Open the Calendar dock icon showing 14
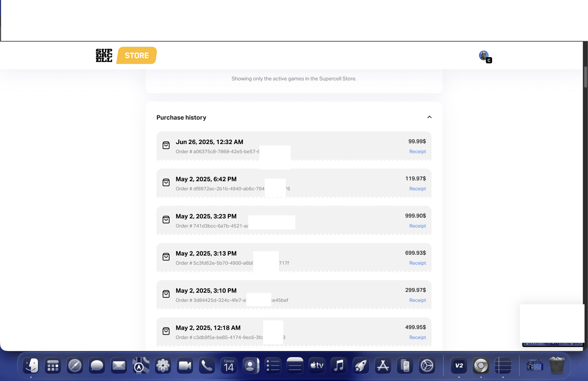The height and width of the screenshot is (381, 588). [x=229, y=365]
